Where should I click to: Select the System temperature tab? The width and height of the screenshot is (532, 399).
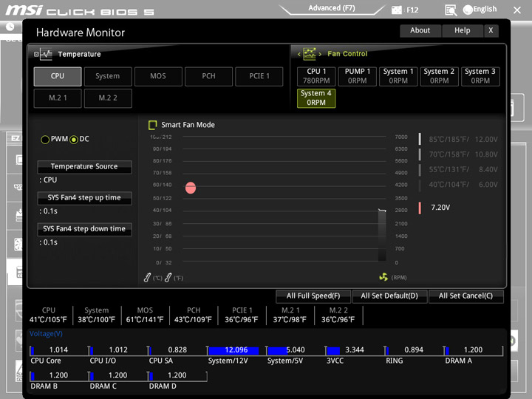tap(108, 76)
